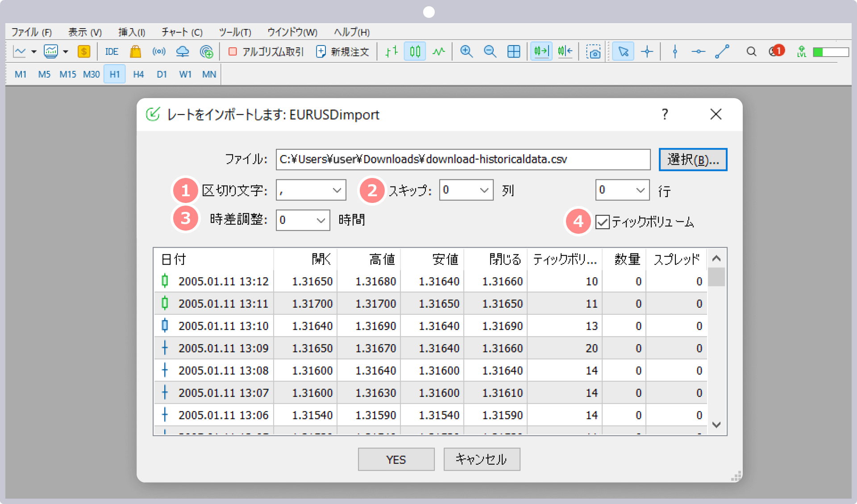This screenshot has height=504, width=857.
Task: Open the Market shopping bag icon
Action: pyautogui.click(x=135, y=52)
